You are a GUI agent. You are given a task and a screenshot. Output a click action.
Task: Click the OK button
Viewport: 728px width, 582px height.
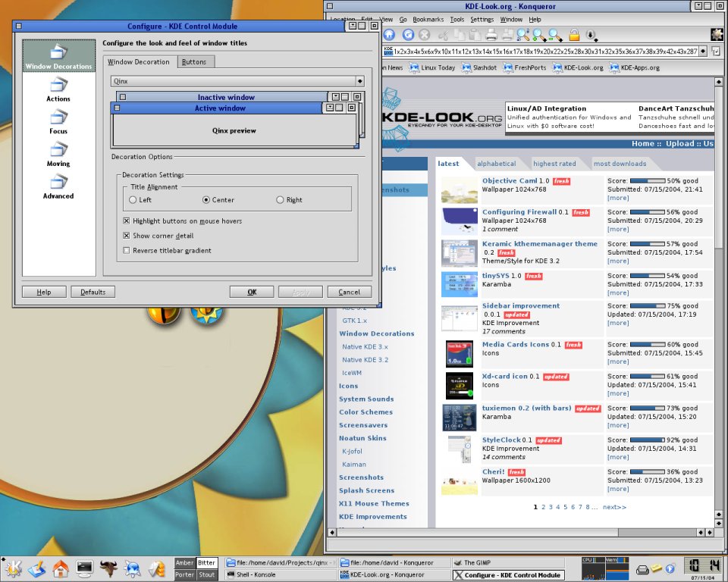[x=252, y=292]
